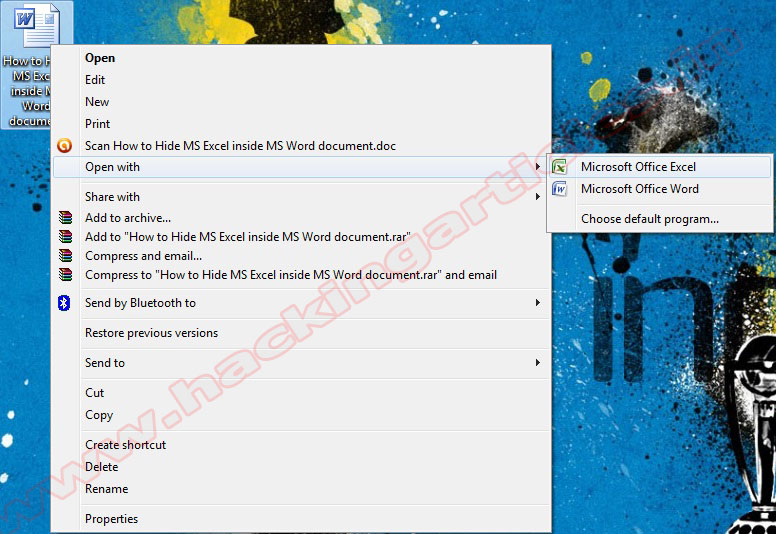The width and height of the screenshot is (776, 534).
Task: Click the Word icon in Open with submenu
Action: (559, 189)
